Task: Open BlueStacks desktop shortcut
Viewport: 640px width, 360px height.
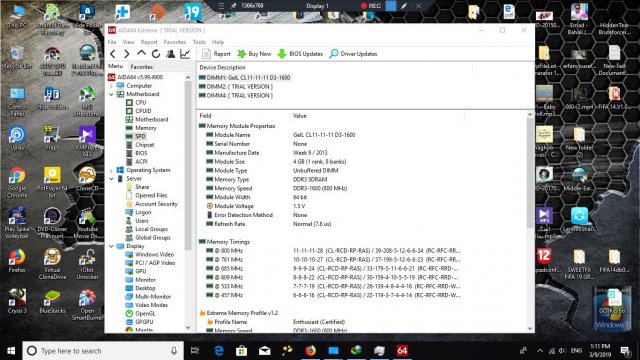Action: click(52, 302)
